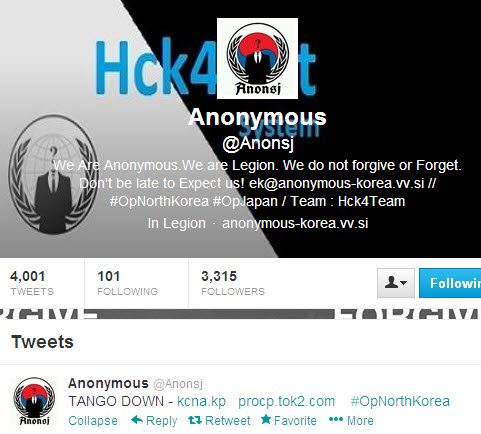View the 4,001 Tweets count
This screenshot has height=434, width=481.
pos(32,283)
